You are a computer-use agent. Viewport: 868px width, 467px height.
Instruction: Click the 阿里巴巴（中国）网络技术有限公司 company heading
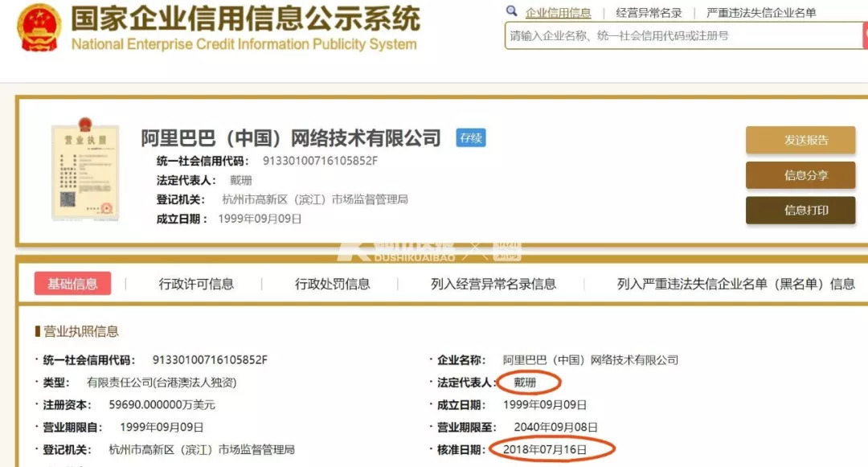point(291,137)
